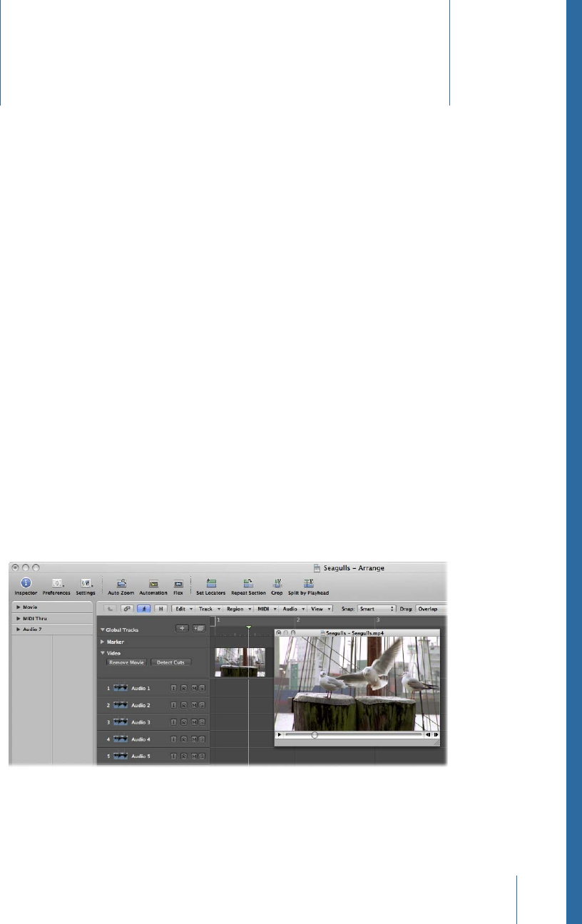
Task: Click the Repeat Section icon
Action: pos(248,582)
